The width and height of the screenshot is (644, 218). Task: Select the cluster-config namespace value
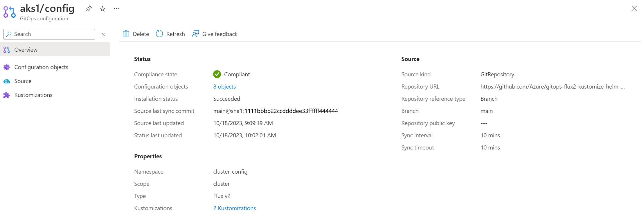point(230,172)
